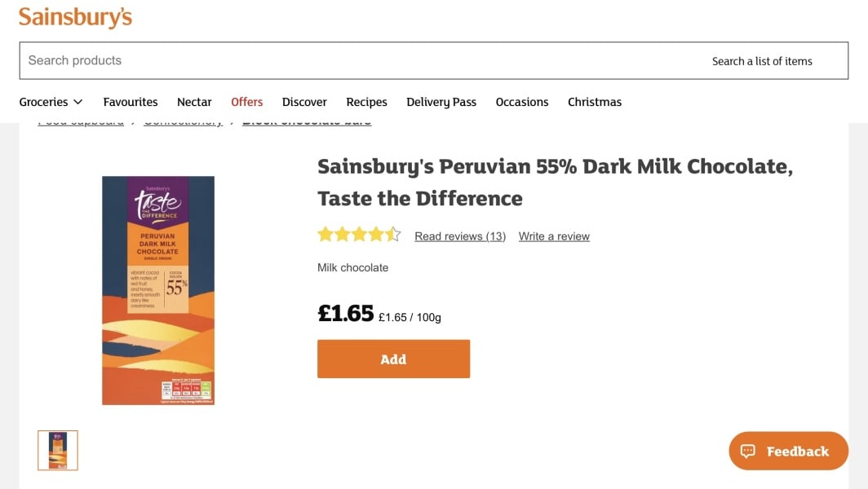Click the Write a review link
868x489 pixels.
coord(554,236)
